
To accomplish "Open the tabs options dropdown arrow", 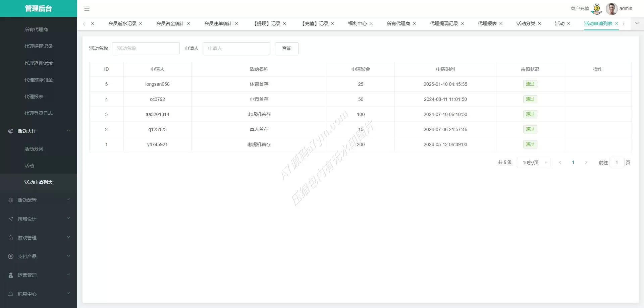I will coord(637,23).
